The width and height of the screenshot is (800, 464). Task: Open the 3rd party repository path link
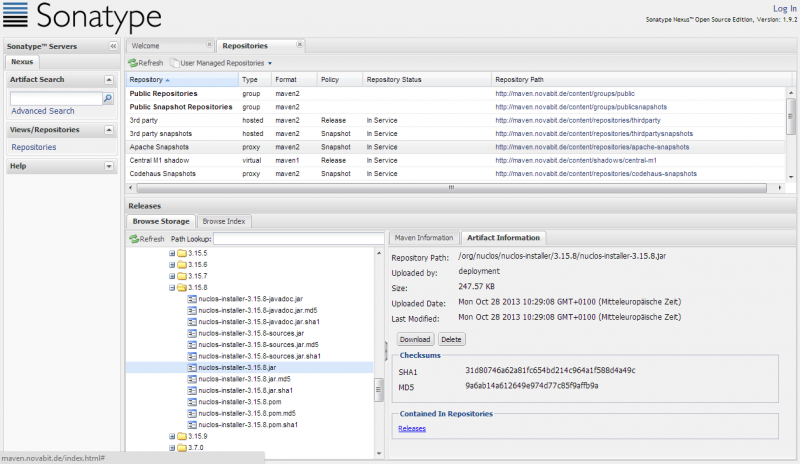click(x=578, y=120)
